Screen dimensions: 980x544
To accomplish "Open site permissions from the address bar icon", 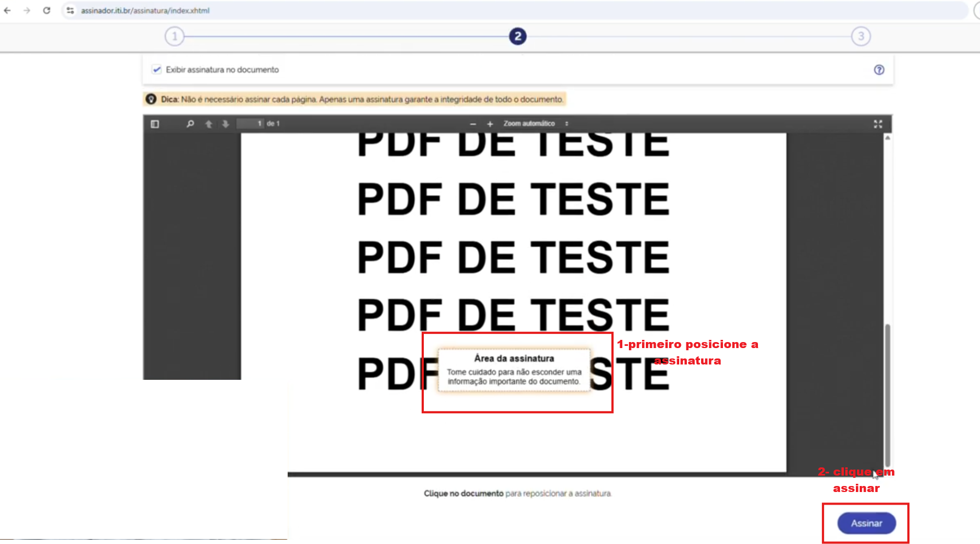I will (x=71, y=10).
